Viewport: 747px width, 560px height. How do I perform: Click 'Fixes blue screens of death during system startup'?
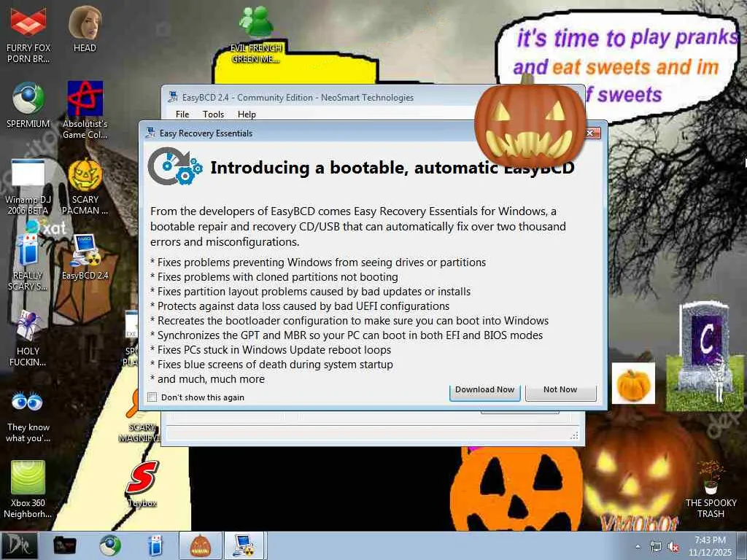point(275,365)
